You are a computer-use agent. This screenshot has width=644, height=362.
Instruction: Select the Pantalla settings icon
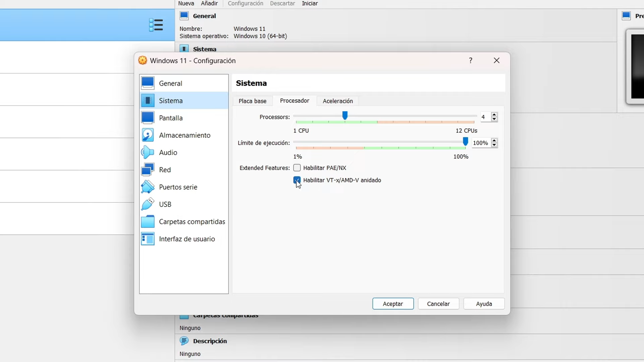(148, 118)
